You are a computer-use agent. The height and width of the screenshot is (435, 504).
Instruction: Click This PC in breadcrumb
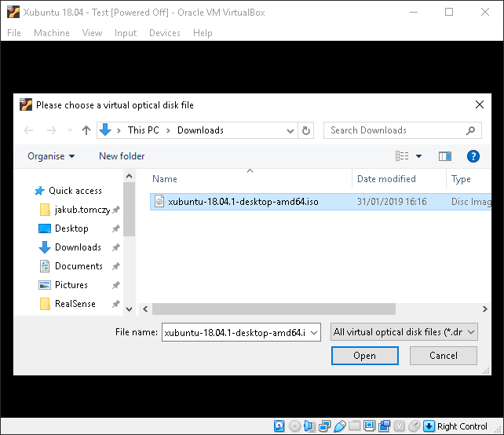[x=144, y=130]
